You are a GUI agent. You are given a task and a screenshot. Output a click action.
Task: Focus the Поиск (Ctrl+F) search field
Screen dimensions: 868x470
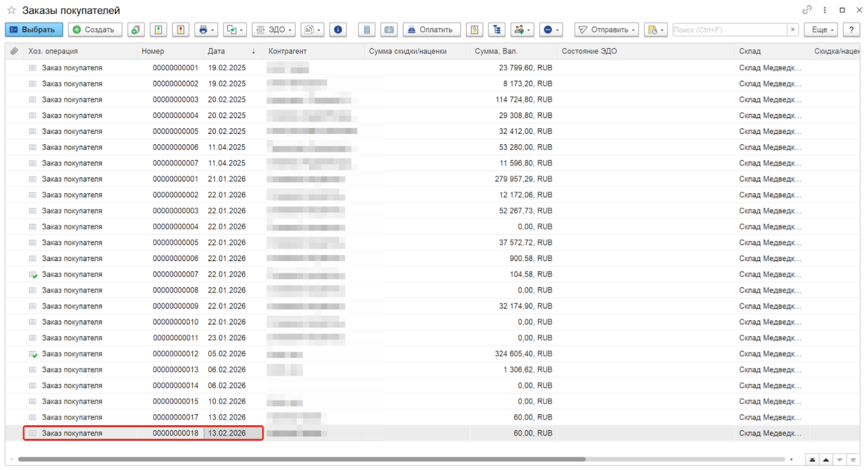click(729, 29)
